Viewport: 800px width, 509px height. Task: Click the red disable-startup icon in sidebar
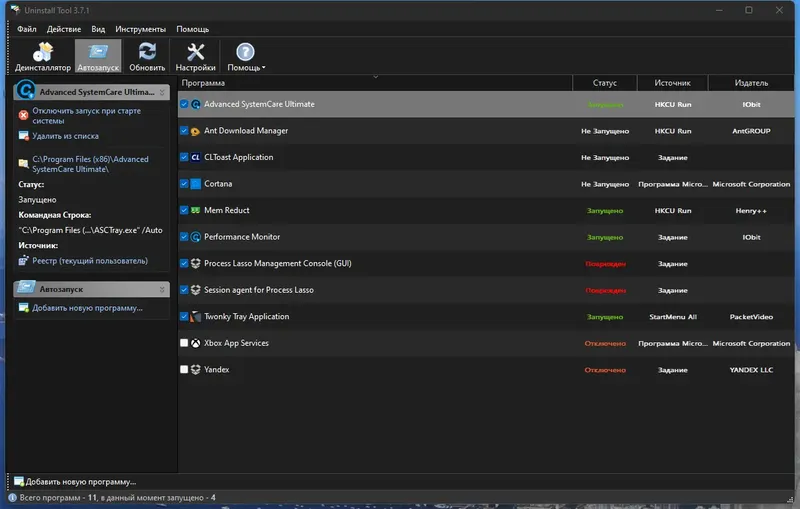pyautogui.click(x=23, y=115)
